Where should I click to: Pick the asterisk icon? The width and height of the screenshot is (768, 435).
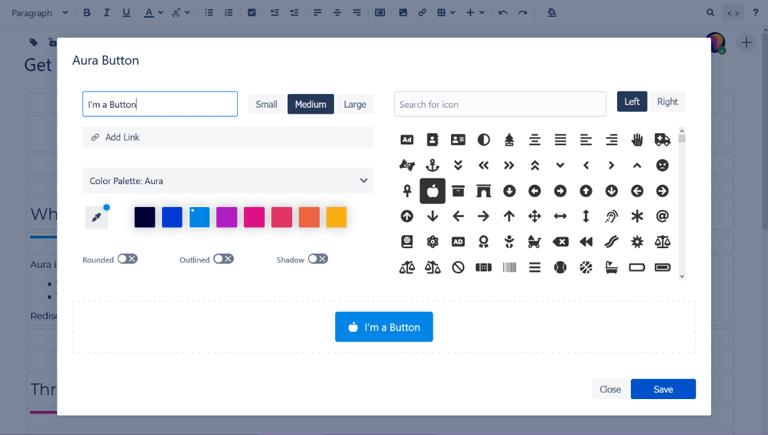point(637,216)
